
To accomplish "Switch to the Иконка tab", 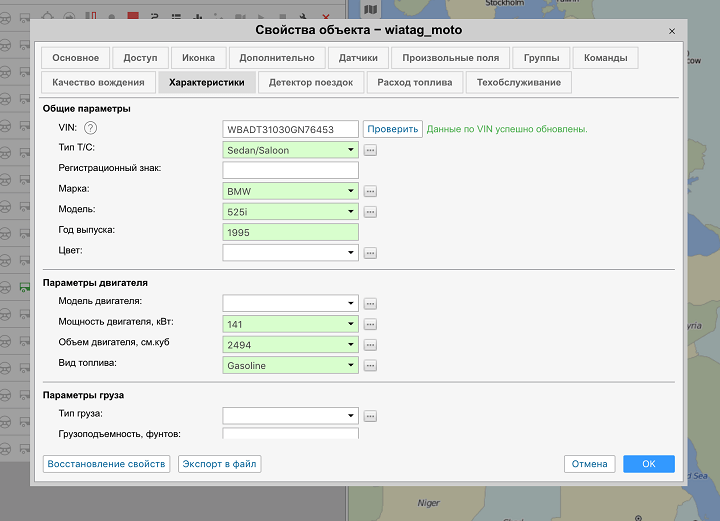I will pos(198,58).
